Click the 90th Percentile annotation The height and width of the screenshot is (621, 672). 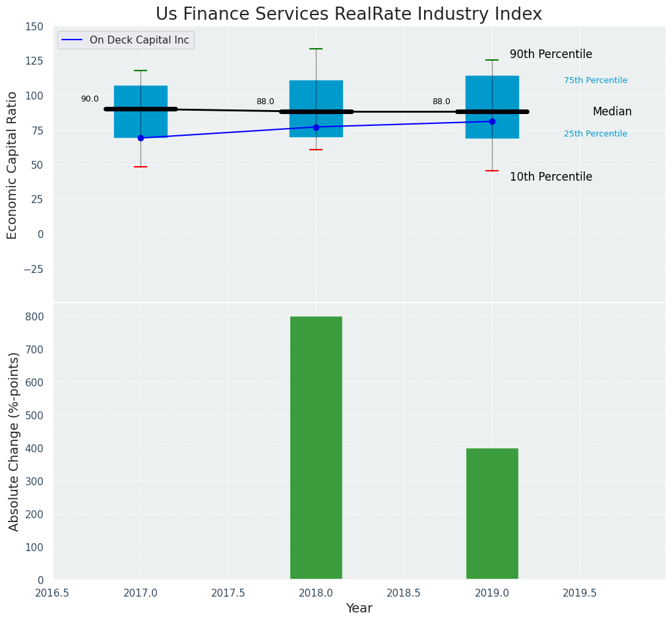[x=551, y=55]
